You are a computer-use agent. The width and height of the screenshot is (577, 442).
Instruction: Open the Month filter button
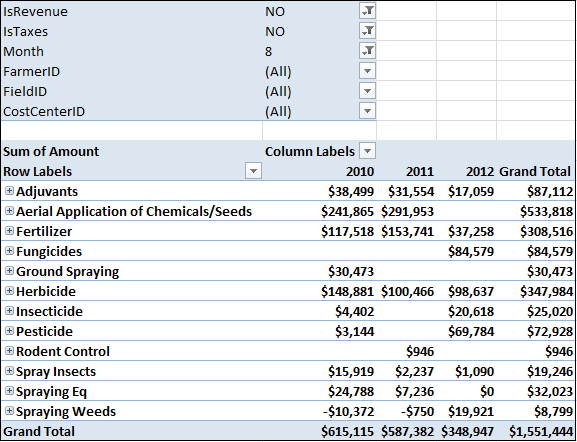click(367, 51)
